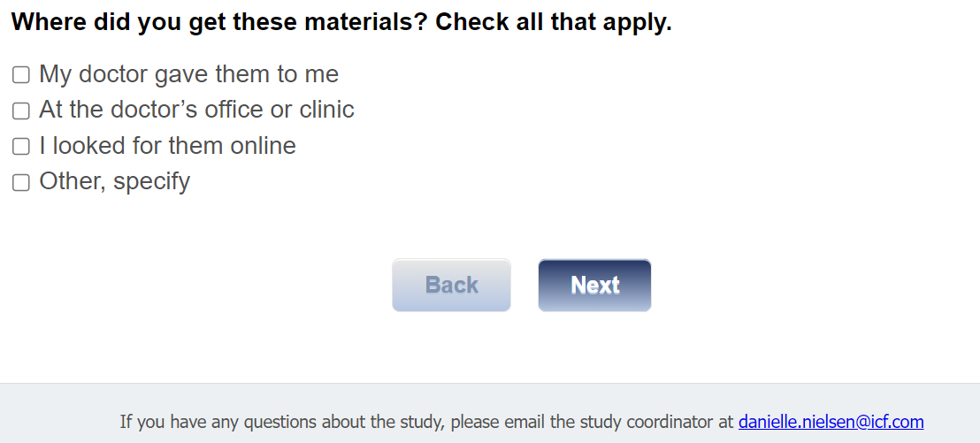Click the 'At the doctor's office or clinic' label
980x443 pixels.
[x=196, y=110]
